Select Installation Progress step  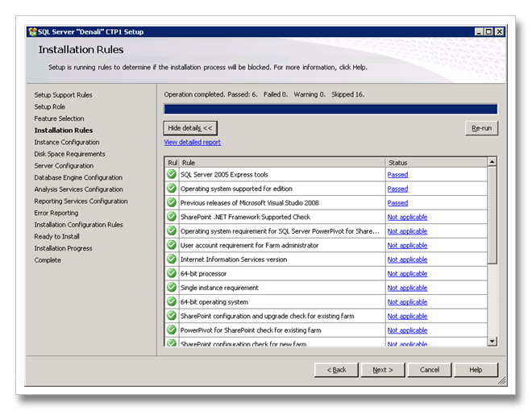coord(63,248)
